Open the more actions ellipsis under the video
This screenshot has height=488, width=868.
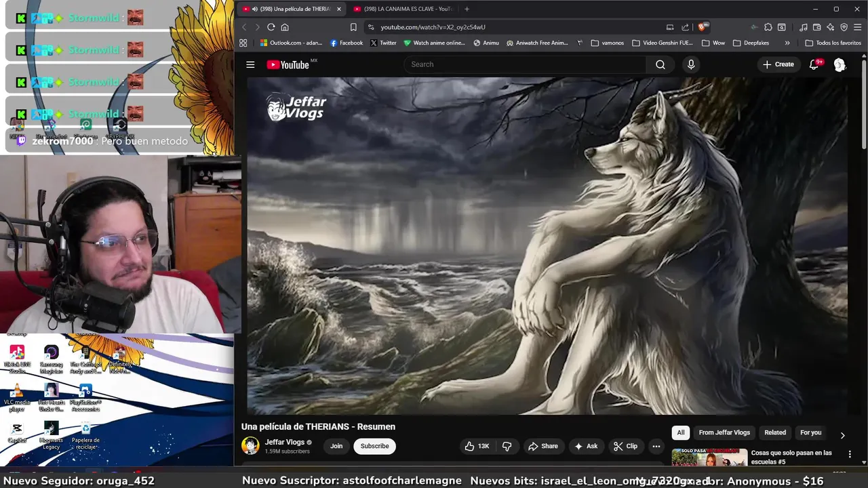(656, 446)
